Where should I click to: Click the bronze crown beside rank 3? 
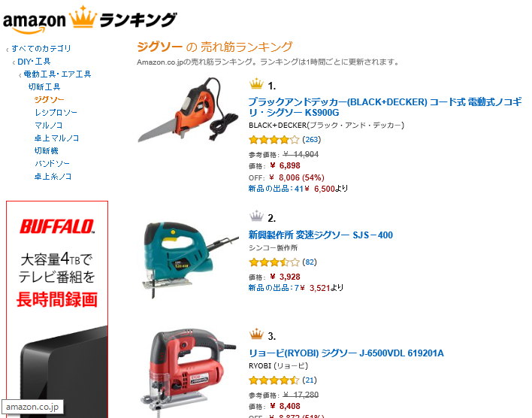coord(256,334)
